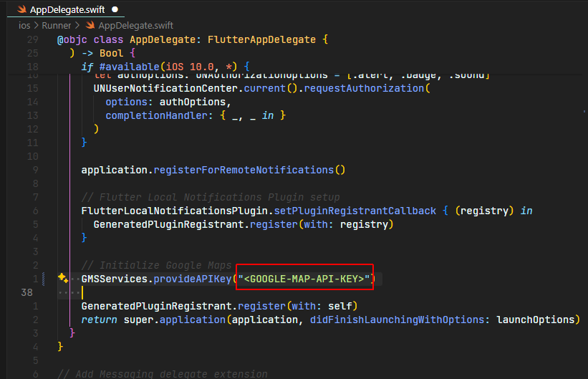Click the 'Initialize Google Maps' comment
Viewport: 588px width, 379px height.
click(x=156, y=265)
